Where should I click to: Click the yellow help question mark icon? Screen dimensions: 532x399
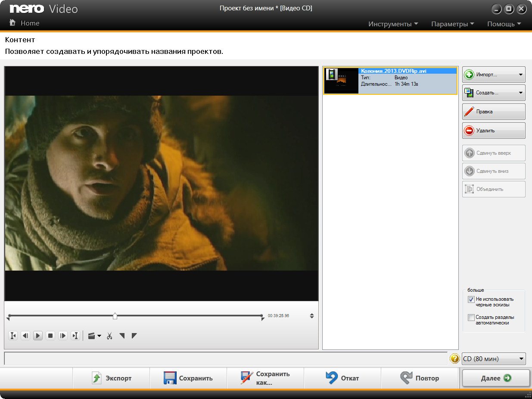454,358
